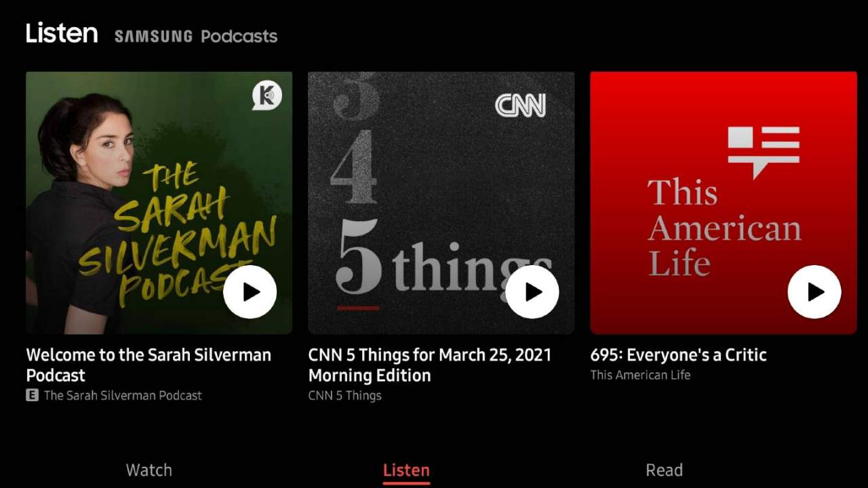Open 'The Sarah Silverman Podcast' show name
This screenshot has height=488, width=868.
coord(123,395)
